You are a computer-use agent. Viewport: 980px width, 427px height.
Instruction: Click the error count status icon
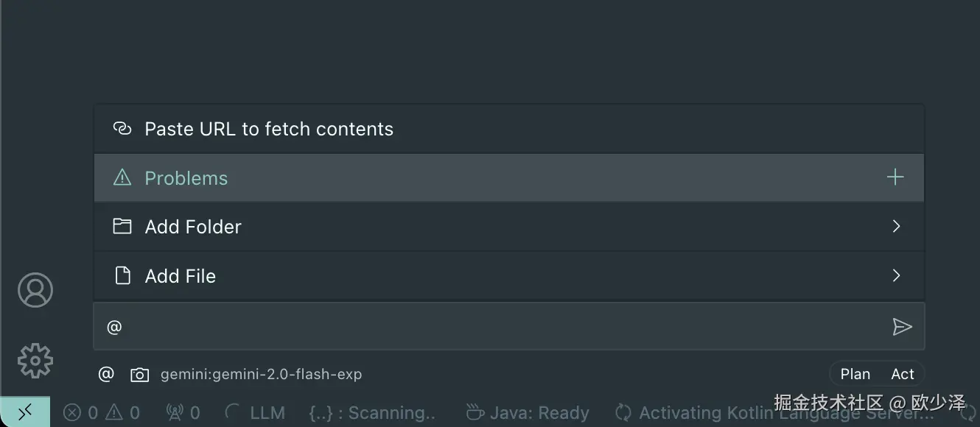pos(72,413)
